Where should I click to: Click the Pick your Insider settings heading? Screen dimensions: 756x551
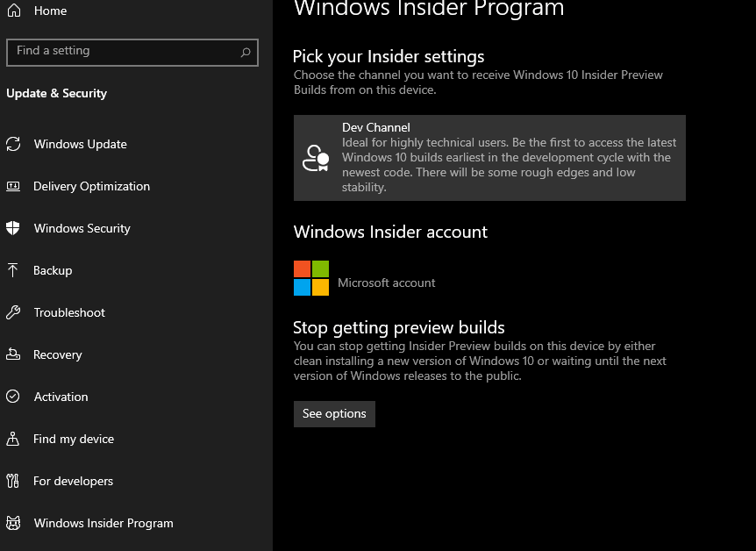[x=389, y=56]
